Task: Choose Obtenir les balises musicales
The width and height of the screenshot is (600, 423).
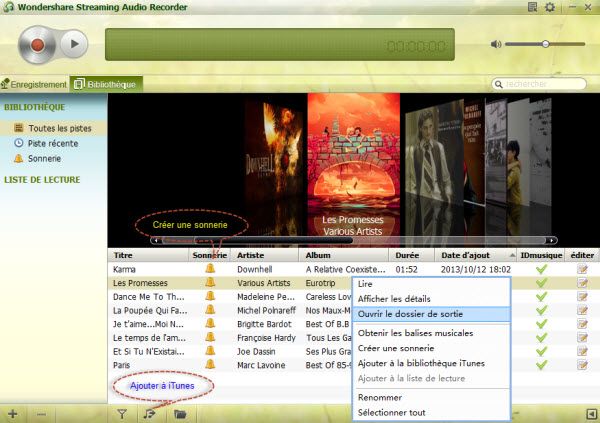Action: (x=431, y=333)
